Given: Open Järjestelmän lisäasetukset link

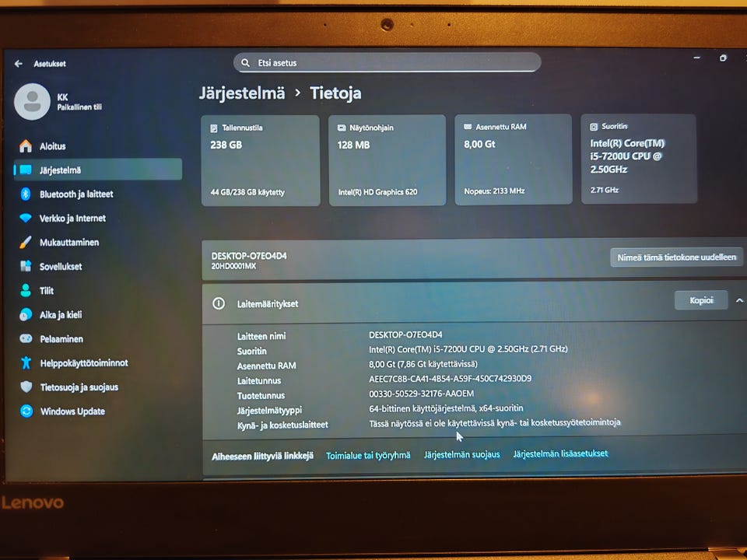Looking at the screenshot, I should (561, 453).
